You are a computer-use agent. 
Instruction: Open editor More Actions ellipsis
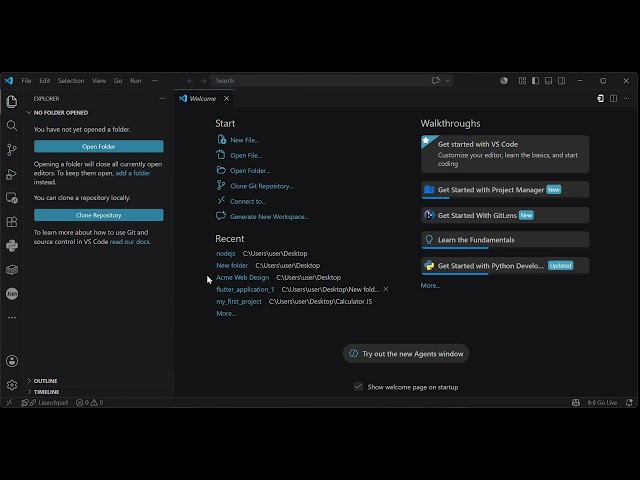[x=627, y=98]
